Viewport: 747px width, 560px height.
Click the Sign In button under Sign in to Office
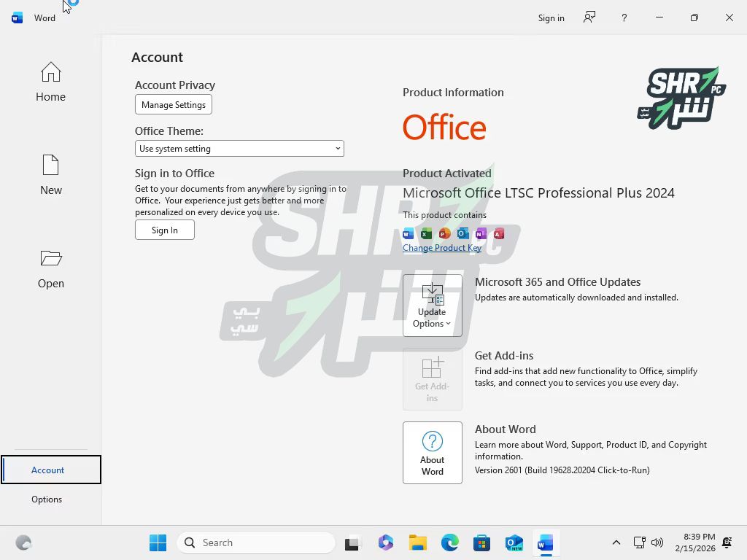[x=165, y=230]
